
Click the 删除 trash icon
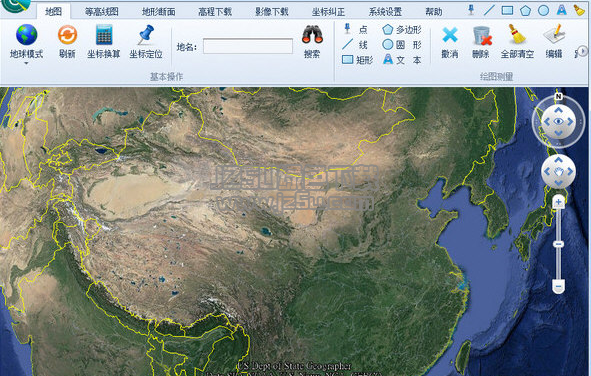482,36
